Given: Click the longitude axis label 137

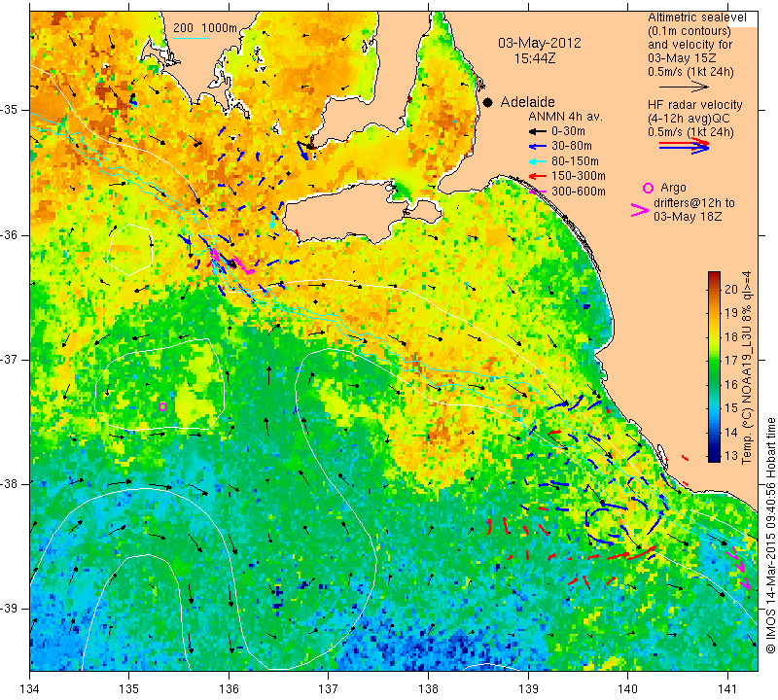Looking at the screenshot, I should tap(328, 689).
